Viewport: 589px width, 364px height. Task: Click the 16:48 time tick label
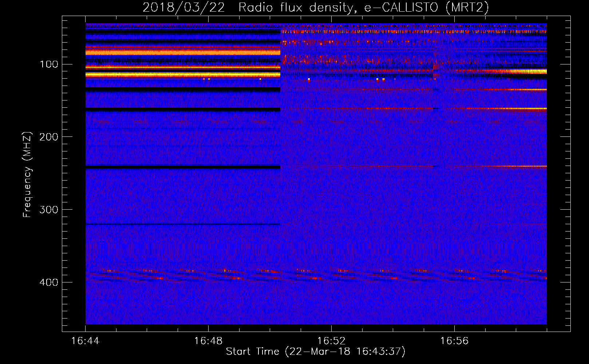[208, 341]
